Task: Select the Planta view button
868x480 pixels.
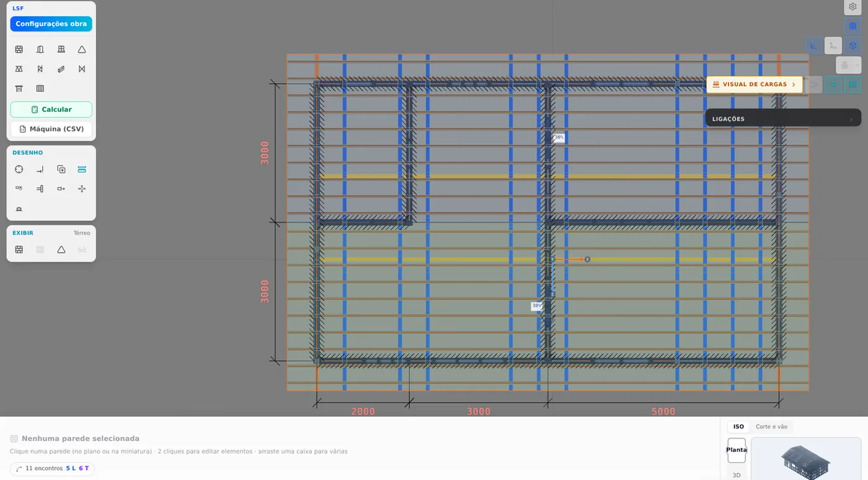Action: [x=737, y=450]
